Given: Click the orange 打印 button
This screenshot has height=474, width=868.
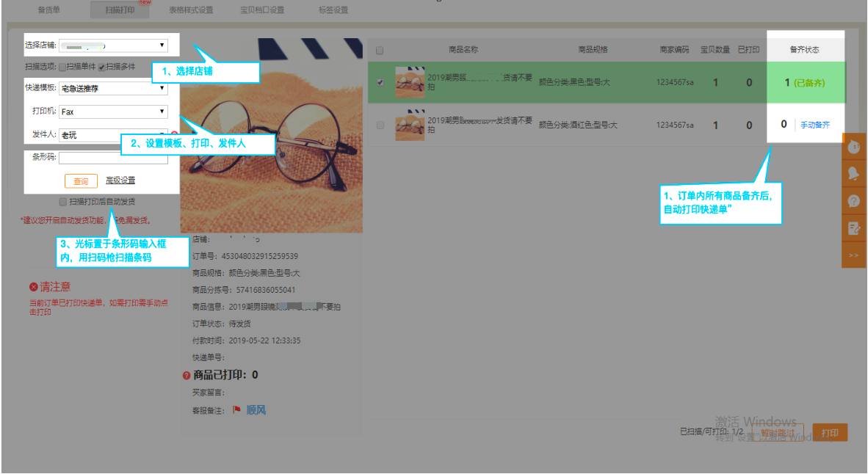Looking at the screenshot, I should [830, 433].
